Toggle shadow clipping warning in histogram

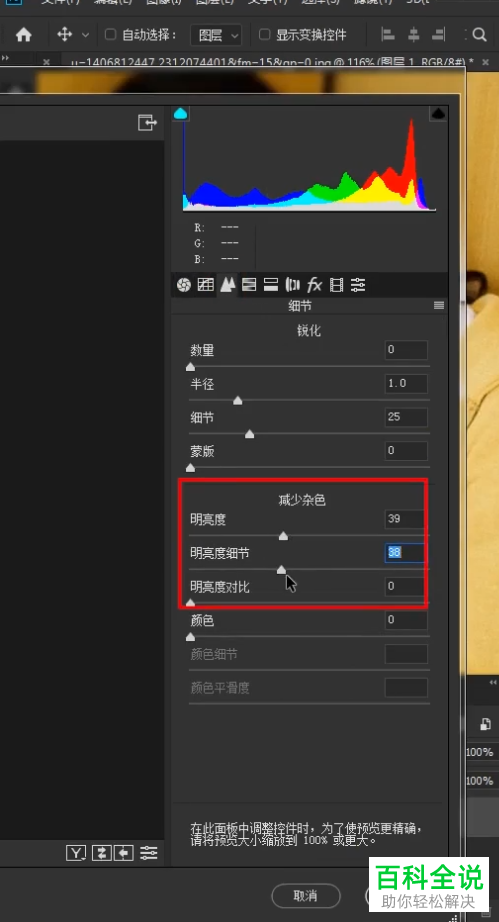coord(181,113)
